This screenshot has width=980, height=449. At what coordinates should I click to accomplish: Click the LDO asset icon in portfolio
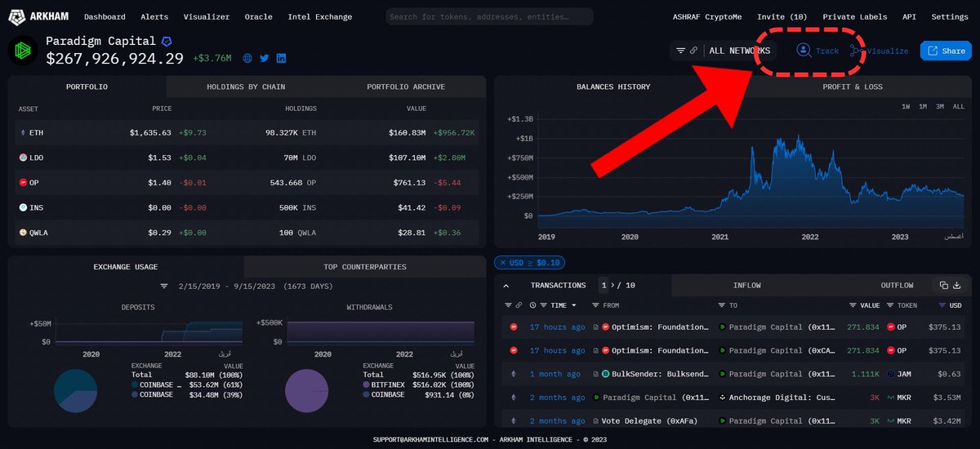click(22, 158)
